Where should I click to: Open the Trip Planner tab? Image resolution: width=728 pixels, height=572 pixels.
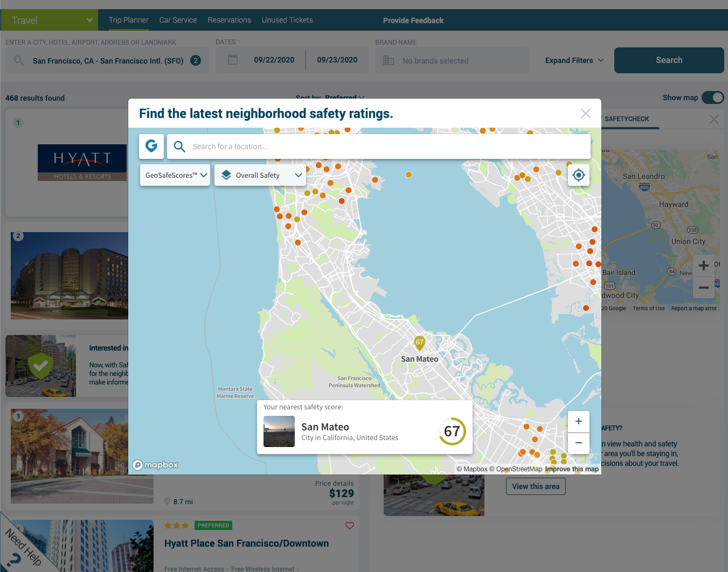click(129, 20)
